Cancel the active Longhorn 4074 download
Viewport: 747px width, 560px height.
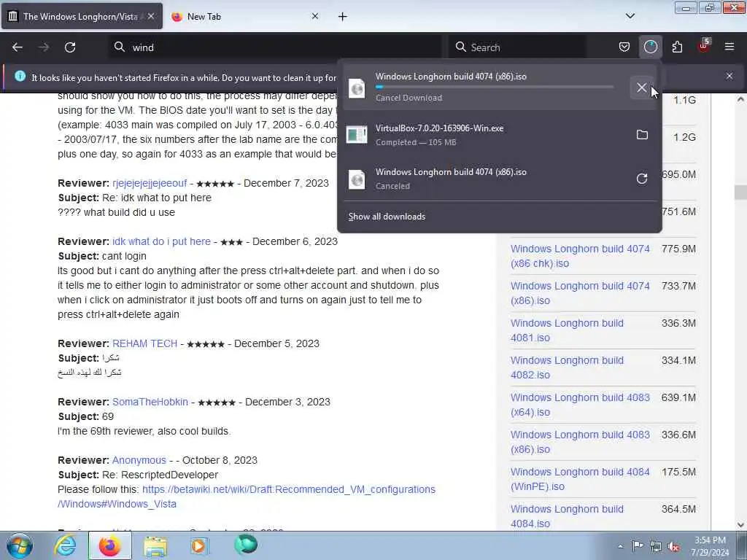[642, 87]
